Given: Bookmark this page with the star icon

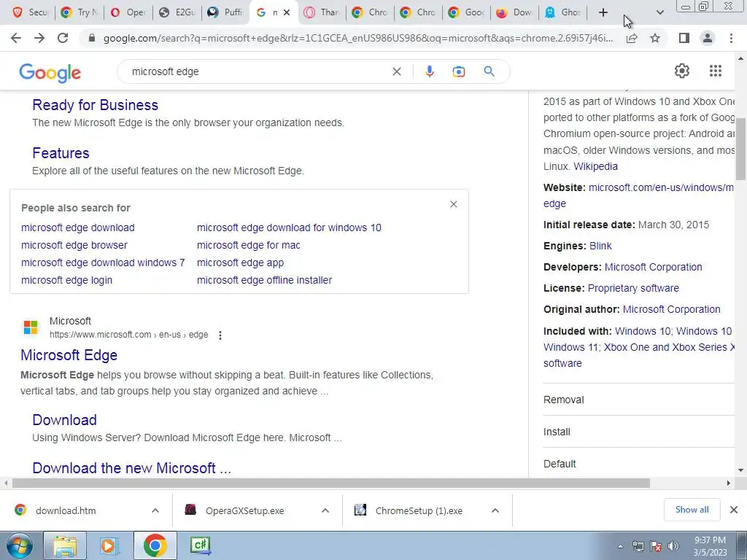Looking at the screenshot, I should point(655,38).
